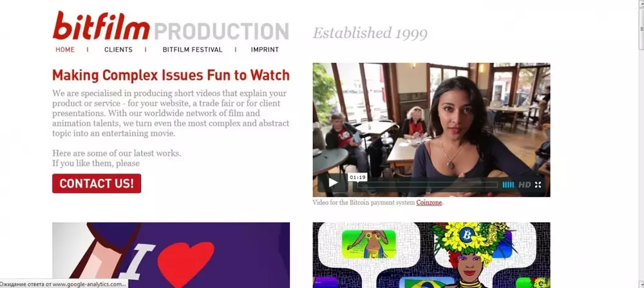Follow the Coinzone link
This screenshot has width=644, height=288.
(x=429, y=202)
